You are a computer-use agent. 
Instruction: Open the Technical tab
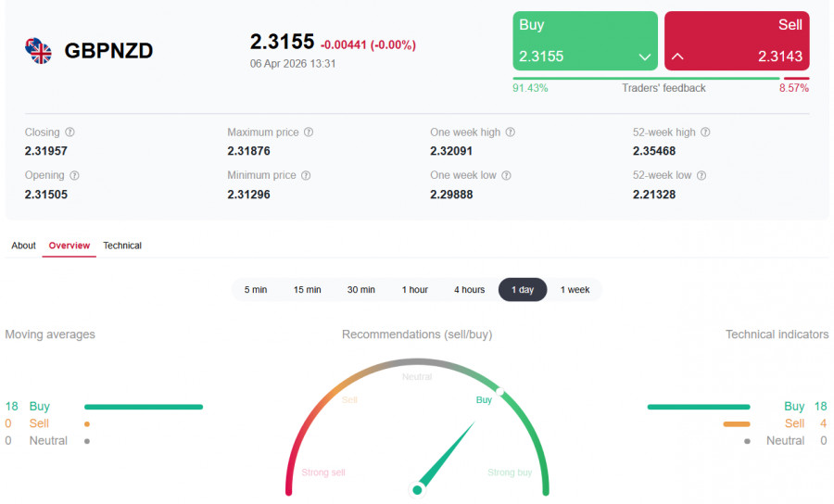122,246
